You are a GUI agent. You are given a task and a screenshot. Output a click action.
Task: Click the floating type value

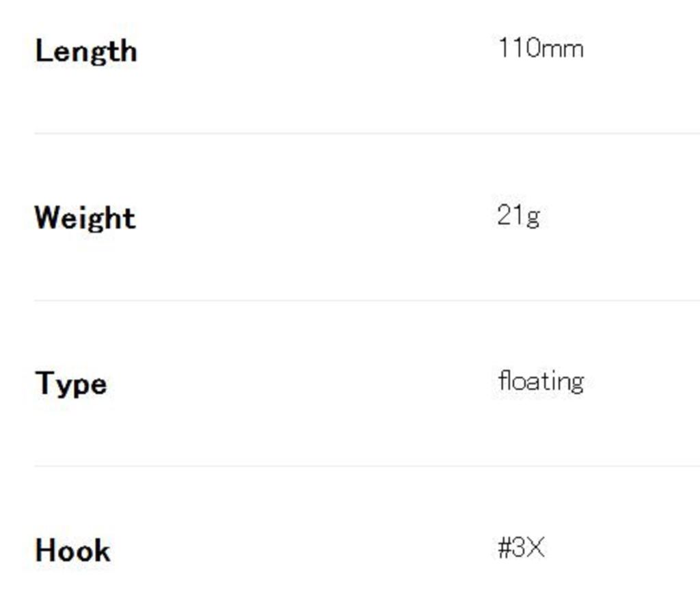540,381
